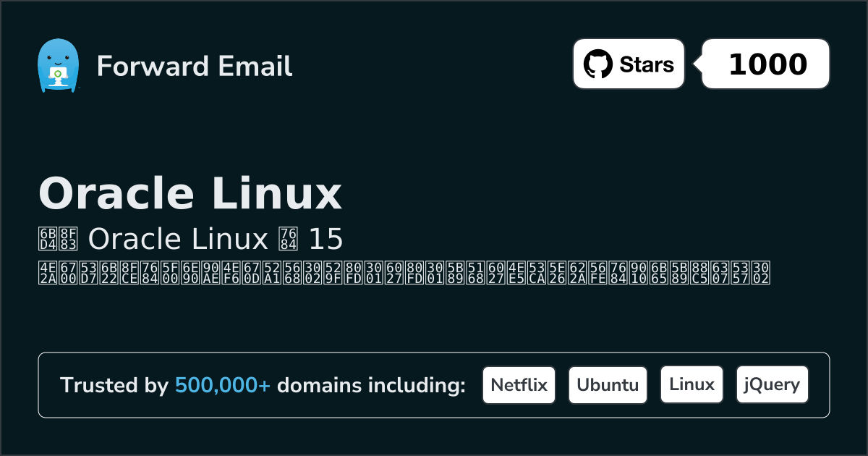Click the number 15 in the subtitle
The width and height of the screenshot is (868, 456).
325,239
